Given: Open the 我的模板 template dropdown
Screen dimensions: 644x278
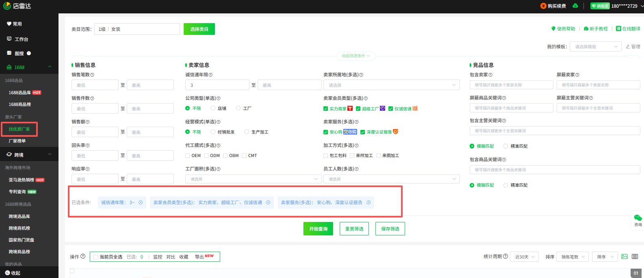Looking at the screenshot, I should (x=595, y=47).
